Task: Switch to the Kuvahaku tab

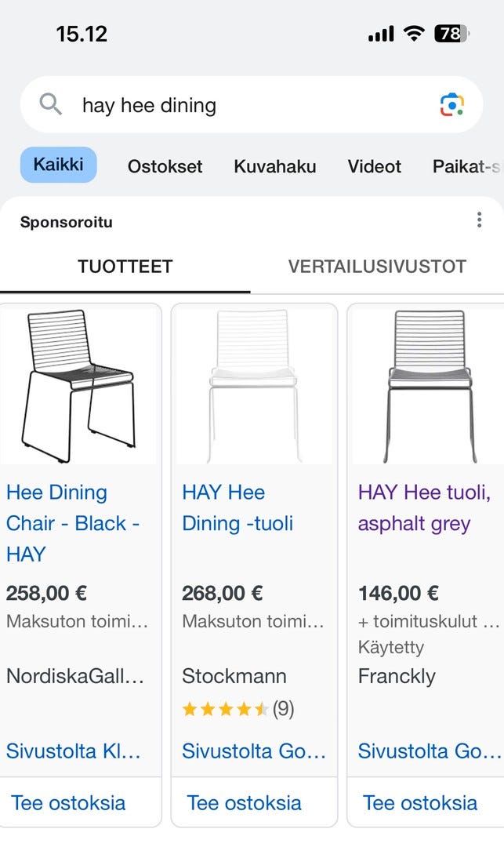Action: coord(274,166)
